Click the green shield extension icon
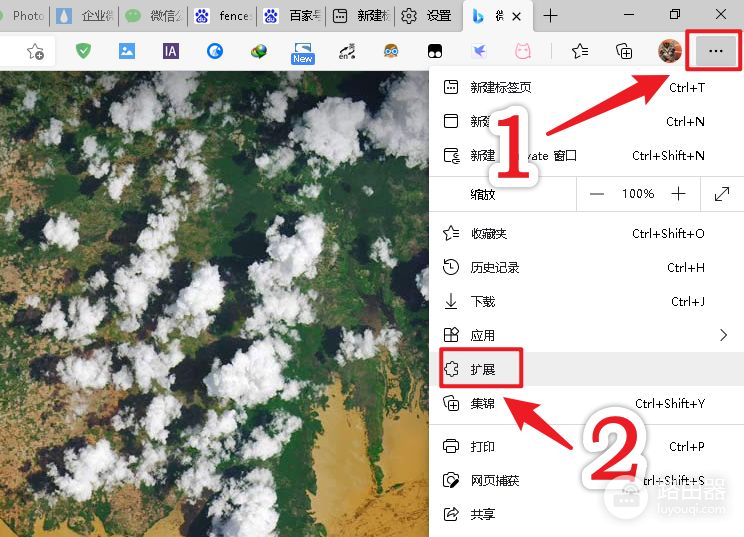This screenshot has width=744, height=537. (84, 52)
